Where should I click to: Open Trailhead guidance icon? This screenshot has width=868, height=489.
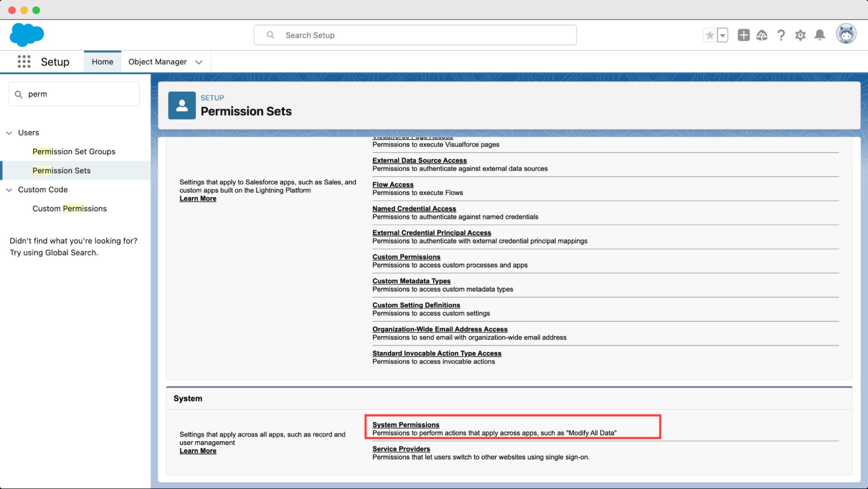point(762,35)
